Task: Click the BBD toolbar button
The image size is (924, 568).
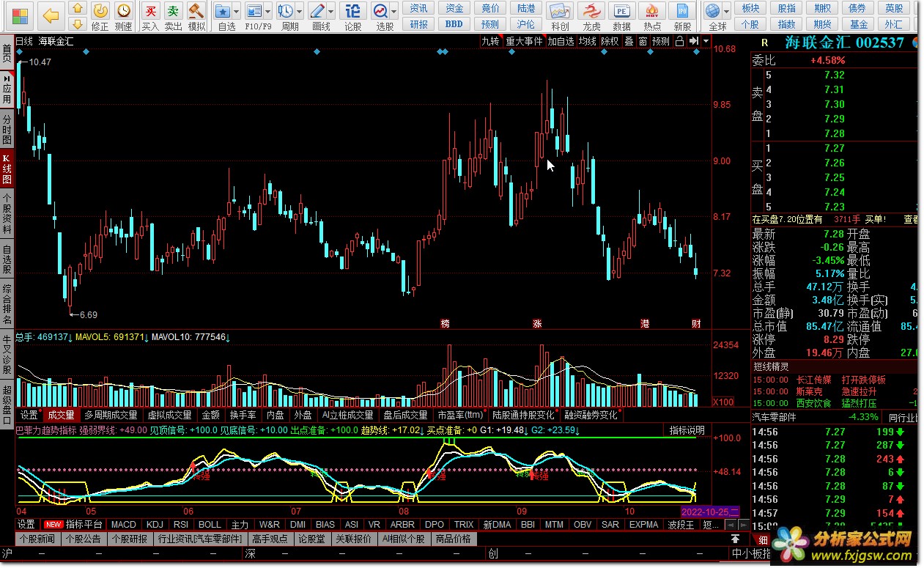Action: tap(454, 23)
